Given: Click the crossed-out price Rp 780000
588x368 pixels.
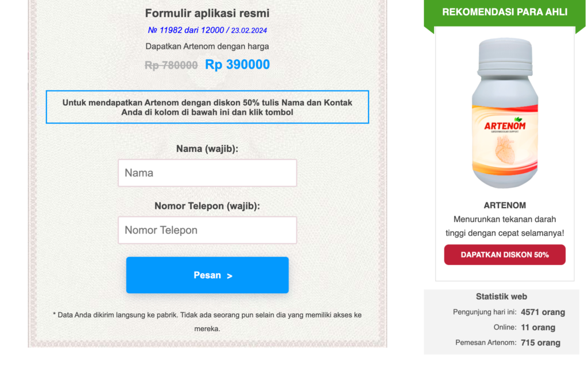Looking at the screenshot, I should [171, 66].
